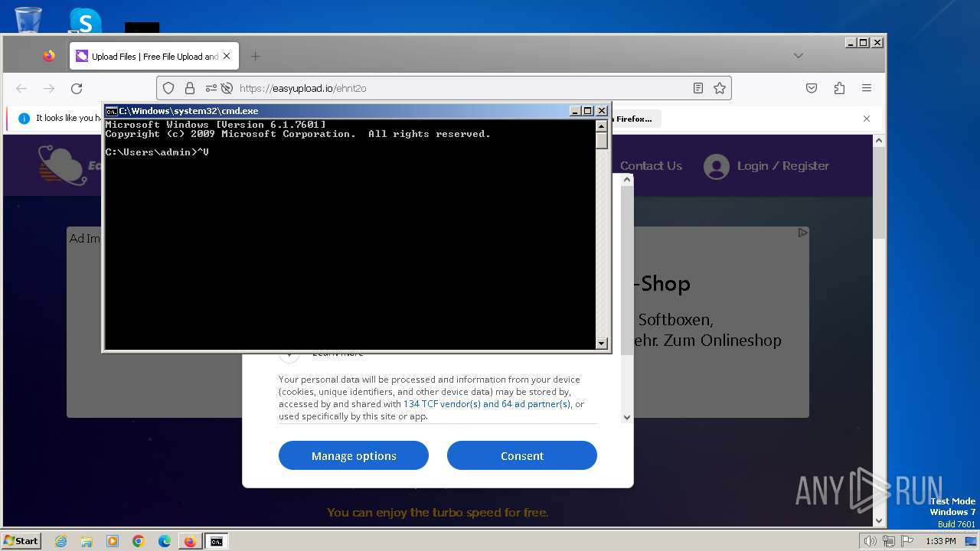Open Firefox application hamburger menu

point(867,88)
